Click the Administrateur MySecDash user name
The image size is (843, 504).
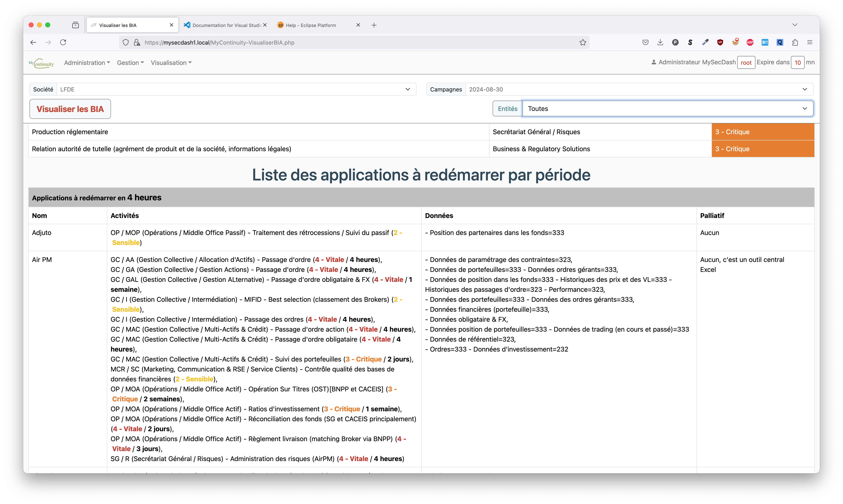point(697,62)
